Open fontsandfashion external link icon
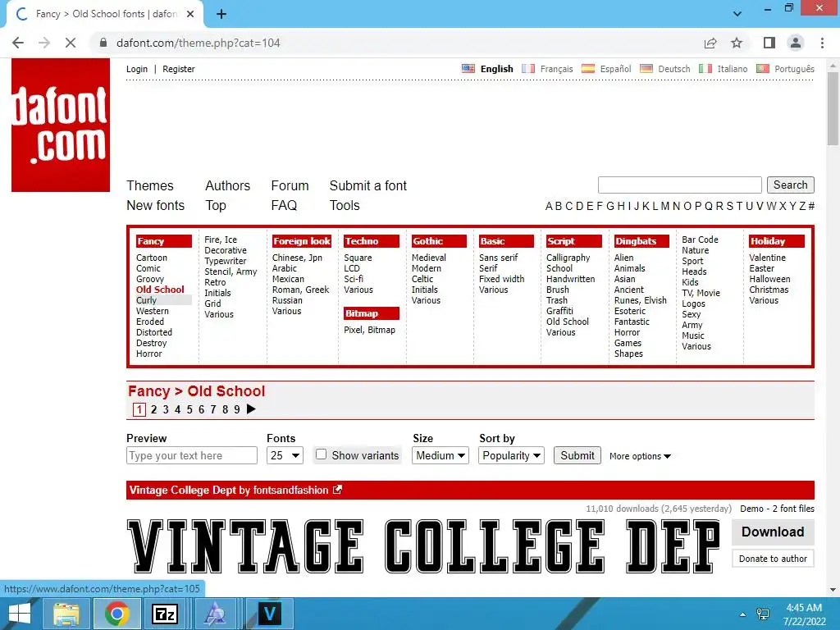840x630 pixels. point(337,490)
